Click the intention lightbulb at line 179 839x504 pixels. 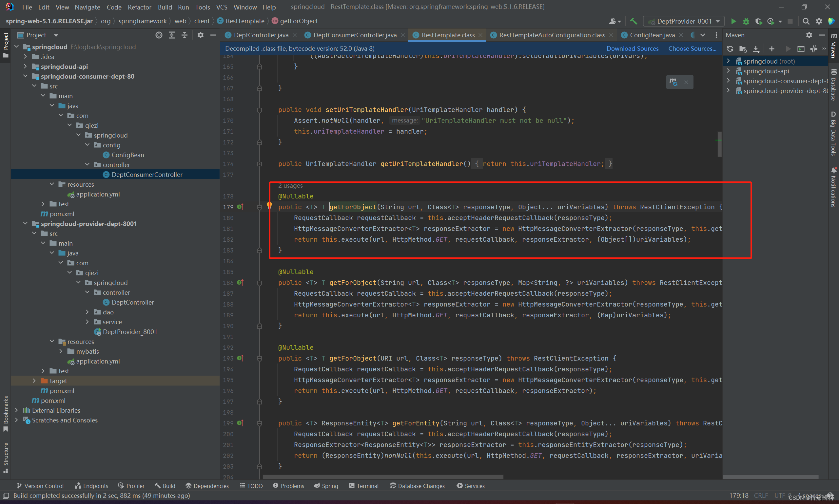pyautogui.click(x=269, y=205)
